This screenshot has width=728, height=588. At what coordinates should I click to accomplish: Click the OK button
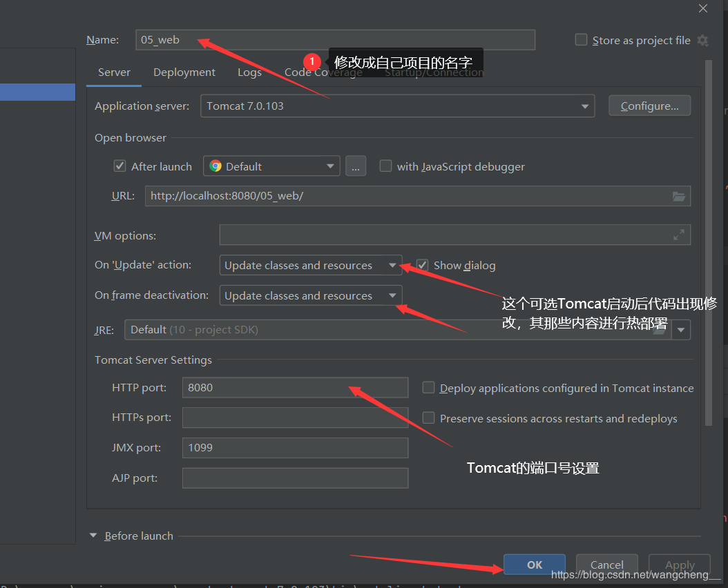point(535,565)
